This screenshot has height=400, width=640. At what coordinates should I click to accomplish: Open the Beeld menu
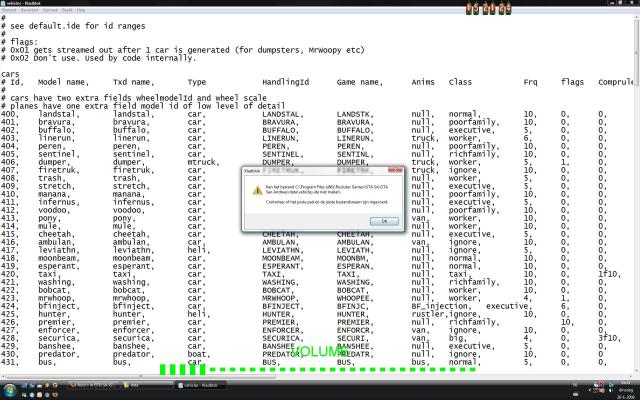66,11
